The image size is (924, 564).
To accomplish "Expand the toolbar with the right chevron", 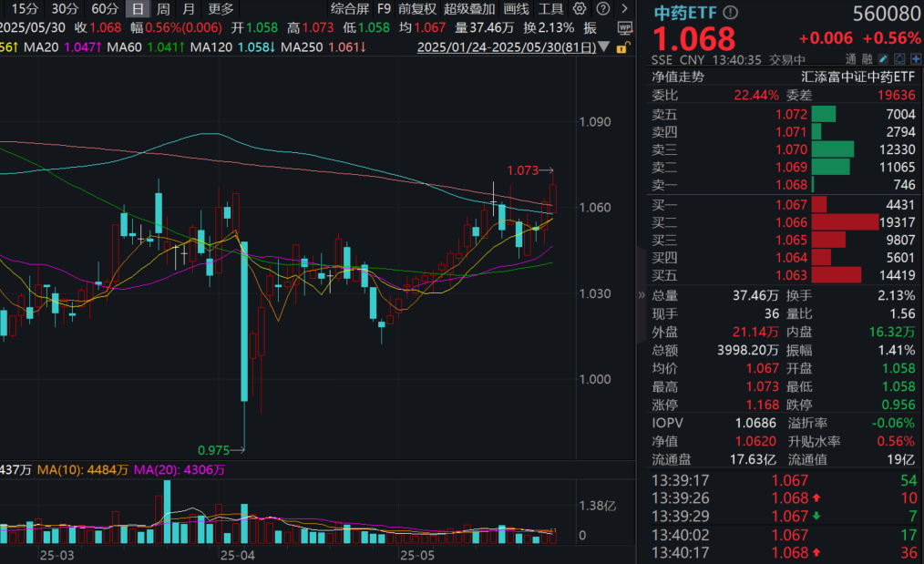I will [x=624, y=8].
